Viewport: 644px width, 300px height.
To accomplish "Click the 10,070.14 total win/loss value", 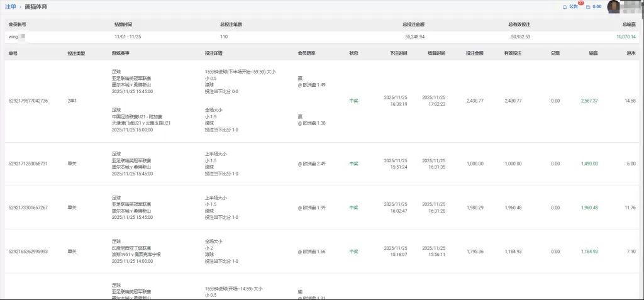I will 625,37.
